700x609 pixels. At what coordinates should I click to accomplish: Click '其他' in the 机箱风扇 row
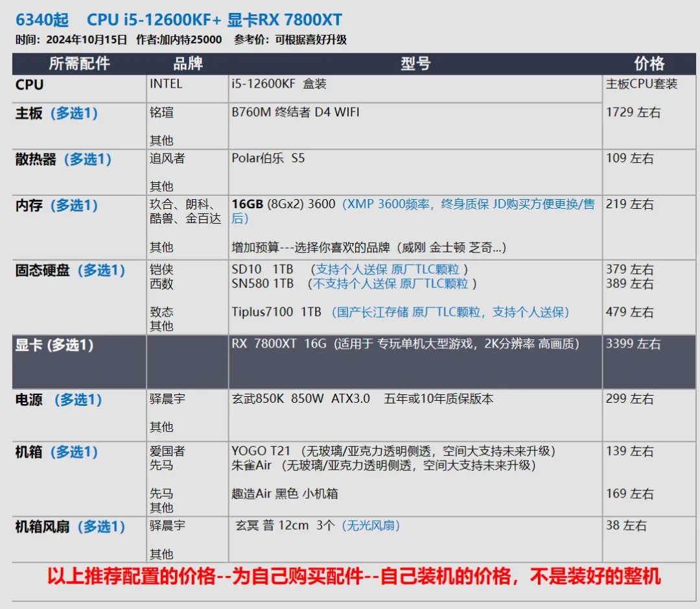pos(161,554)
